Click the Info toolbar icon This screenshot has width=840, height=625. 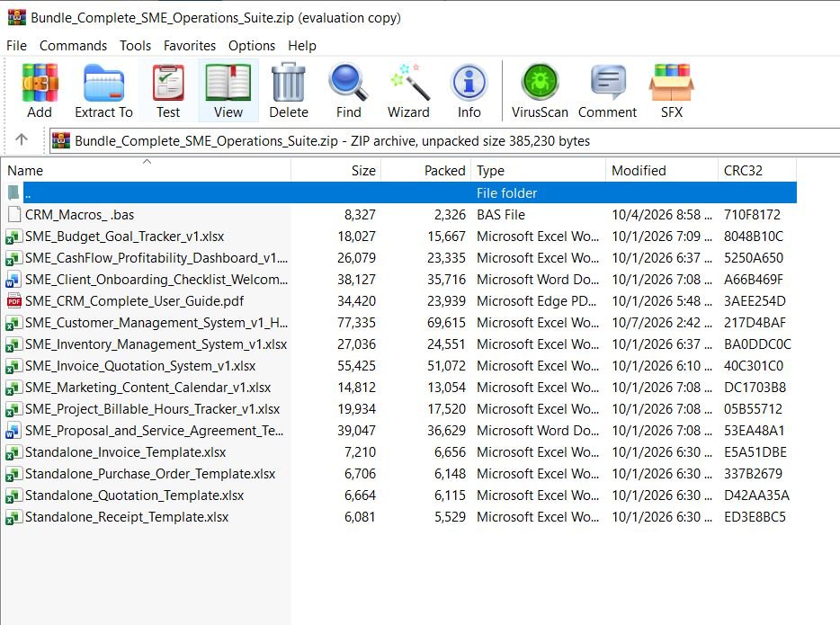(469, 83)
